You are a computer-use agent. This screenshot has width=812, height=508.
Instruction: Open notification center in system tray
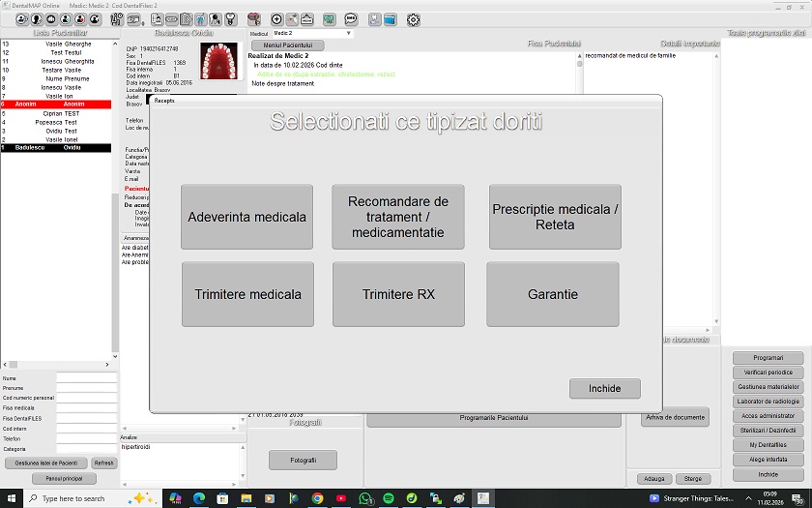coord(797,498)
